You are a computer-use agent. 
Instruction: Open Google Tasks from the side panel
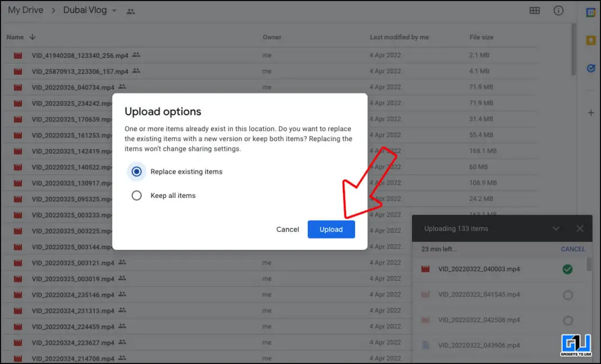(x=591, y=68)
